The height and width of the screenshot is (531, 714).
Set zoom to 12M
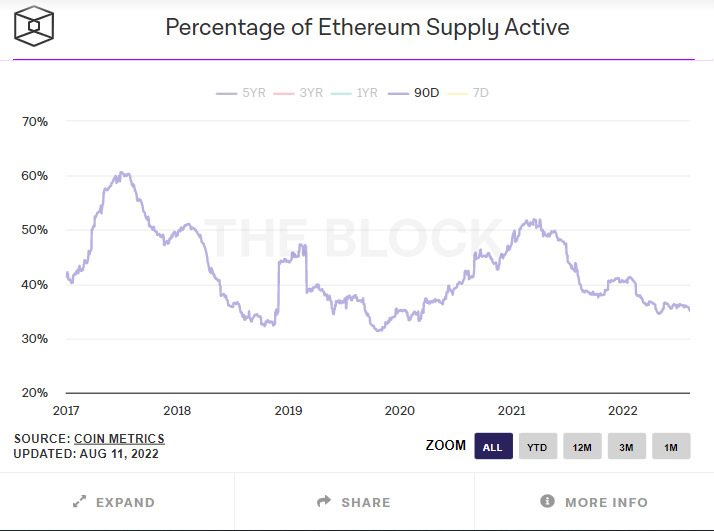tap(582, 446)
